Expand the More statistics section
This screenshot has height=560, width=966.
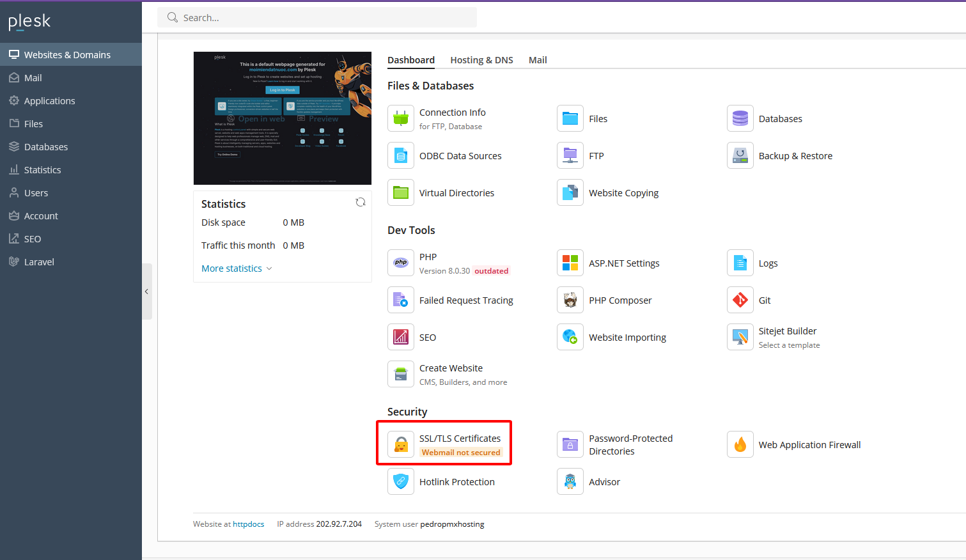pos(237,268)
